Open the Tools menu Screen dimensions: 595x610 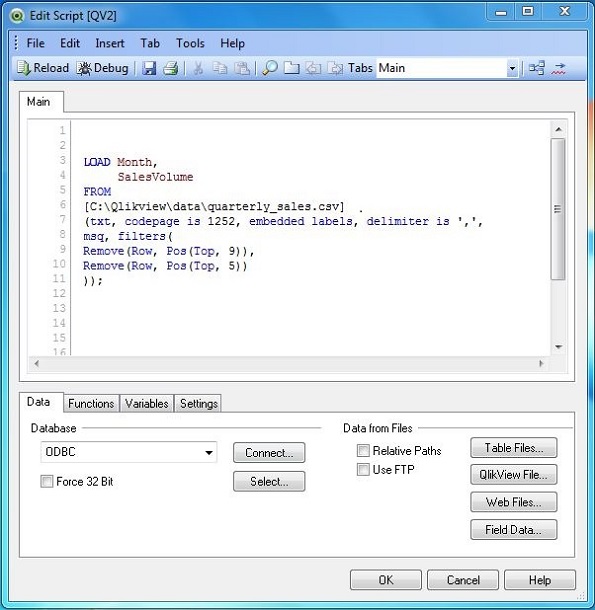pos(190,43)
